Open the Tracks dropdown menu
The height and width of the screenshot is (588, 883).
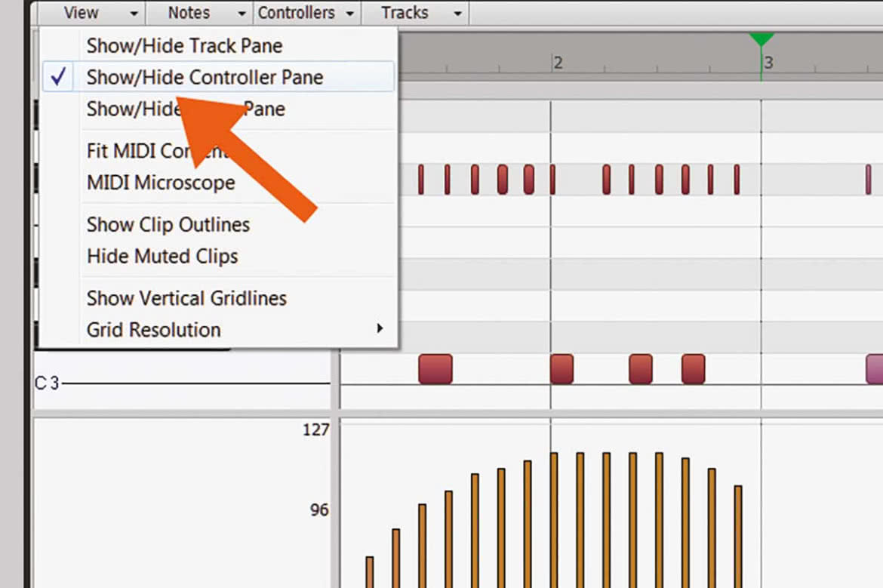(415, 12)
